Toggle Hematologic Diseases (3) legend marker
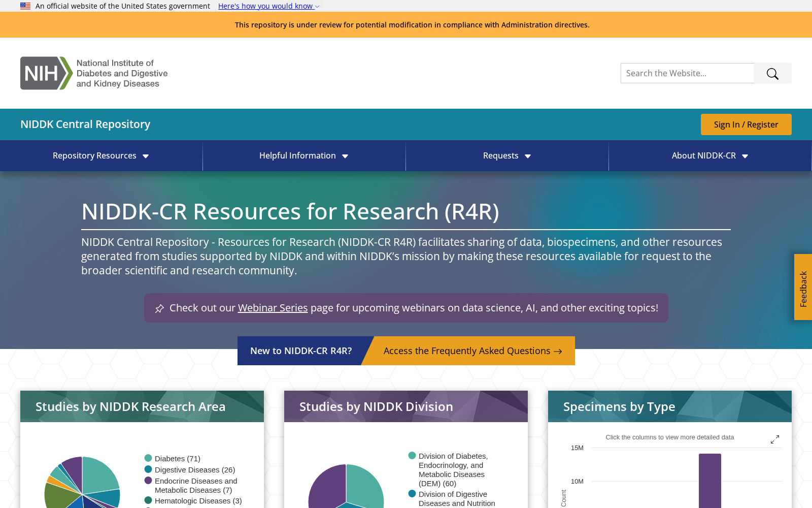This screenshot has height=508, width=812. 148,500
